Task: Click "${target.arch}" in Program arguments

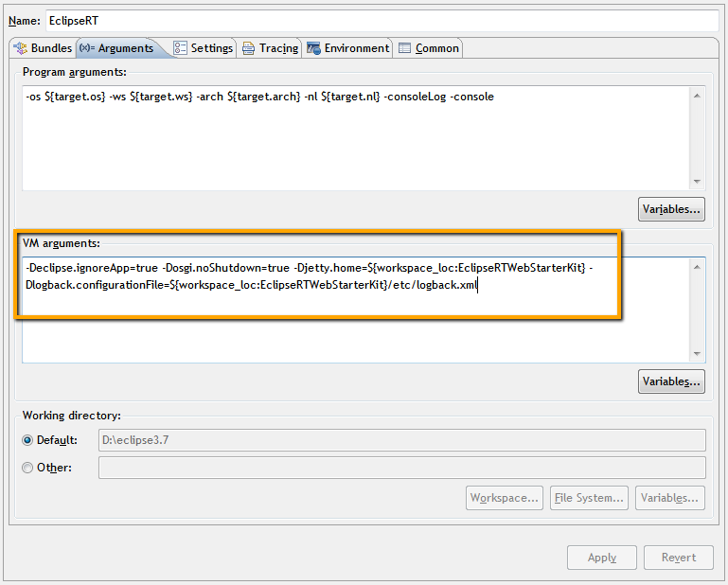Action: click(x=264, y=97)
